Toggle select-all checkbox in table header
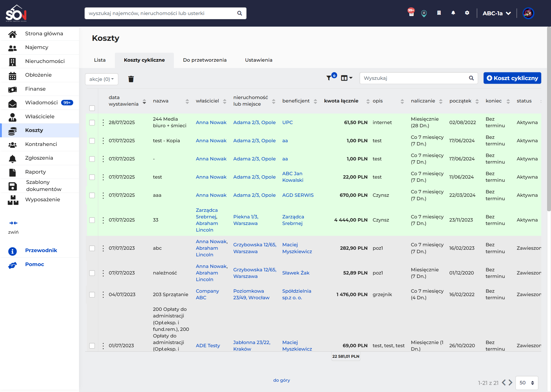The height and width of the screenshot is (392, 551). coord(92,108)
